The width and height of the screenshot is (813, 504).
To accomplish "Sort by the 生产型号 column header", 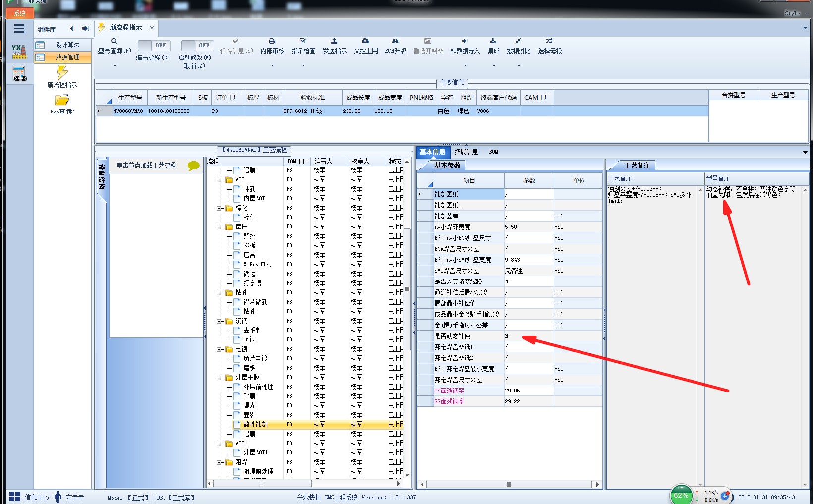I will coord(130,97).
